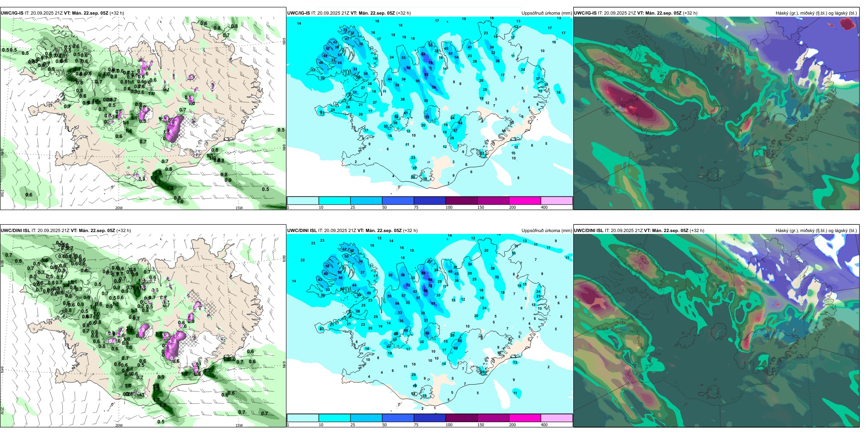
Task: Select the 150–200 mm swatch in IG-IS legend
Action: pyautogui.click(x=493, y=201)
